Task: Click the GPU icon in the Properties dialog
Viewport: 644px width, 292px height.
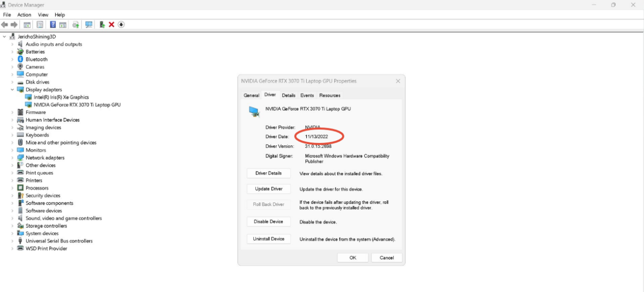Action: coord(254,111)
